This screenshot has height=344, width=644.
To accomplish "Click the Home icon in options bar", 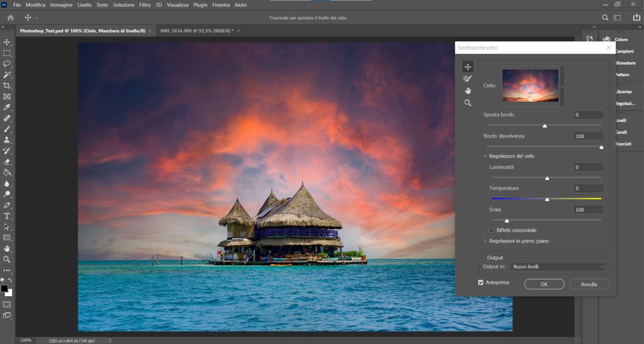I will pos(10,17).
